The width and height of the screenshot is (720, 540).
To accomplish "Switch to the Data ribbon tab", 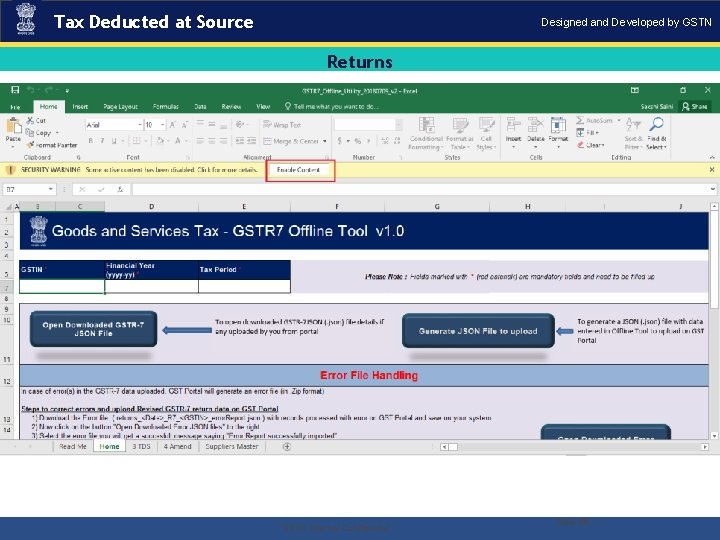I will pos(200,107).
